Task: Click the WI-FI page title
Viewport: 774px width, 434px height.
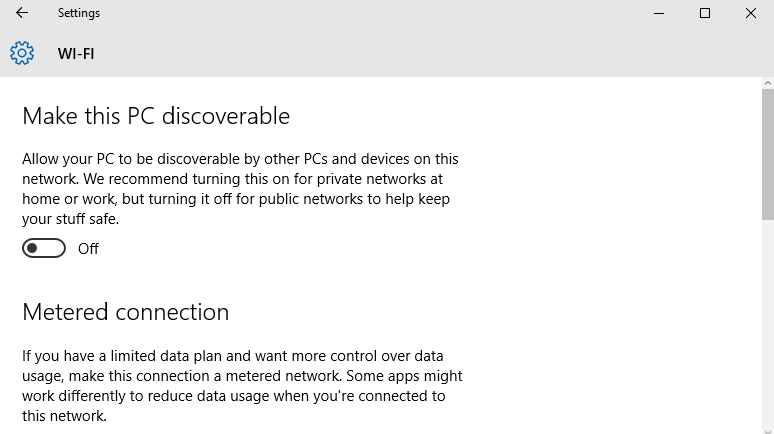Action: coord(76,53)
